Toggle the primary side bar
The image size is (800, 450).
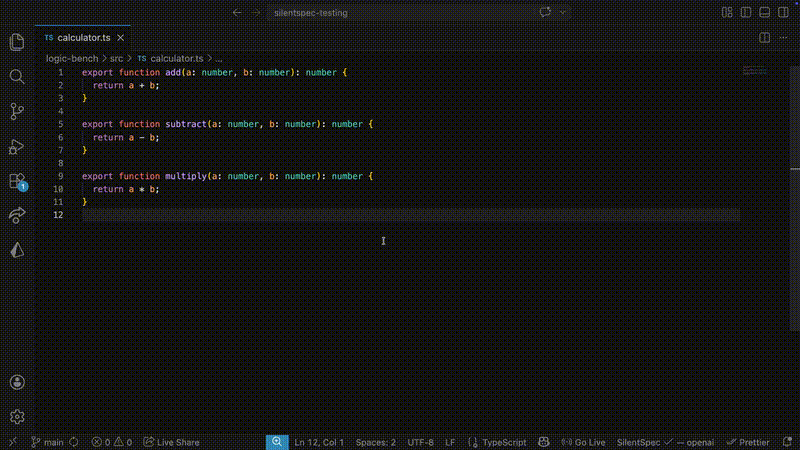(x=746, y=12)
